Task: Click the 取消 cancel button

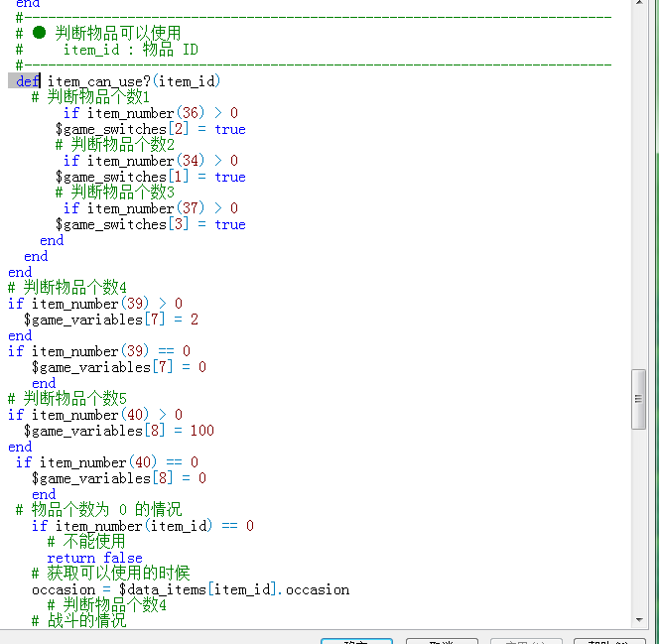Action: coord(442,641)
